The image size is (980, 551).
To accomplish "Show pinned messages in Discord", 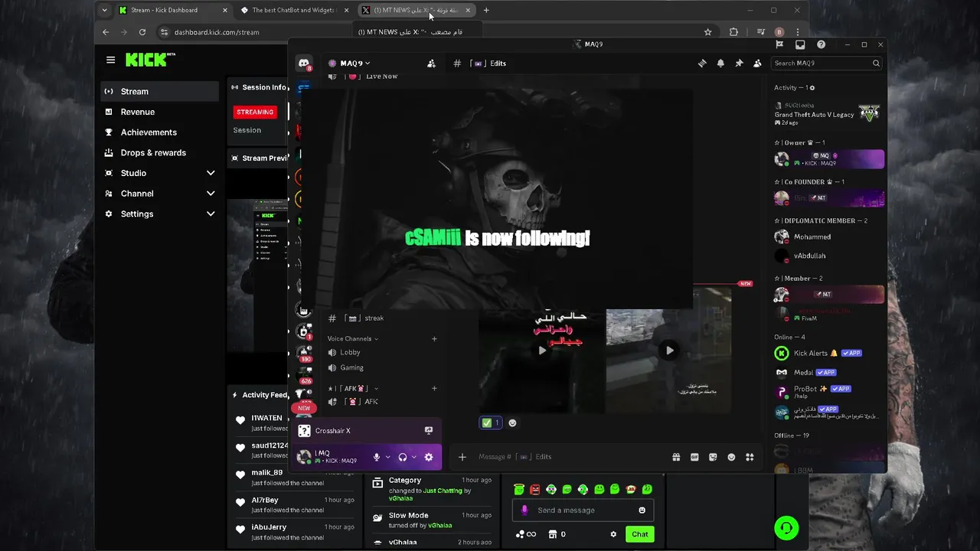I will pos(739,64).
